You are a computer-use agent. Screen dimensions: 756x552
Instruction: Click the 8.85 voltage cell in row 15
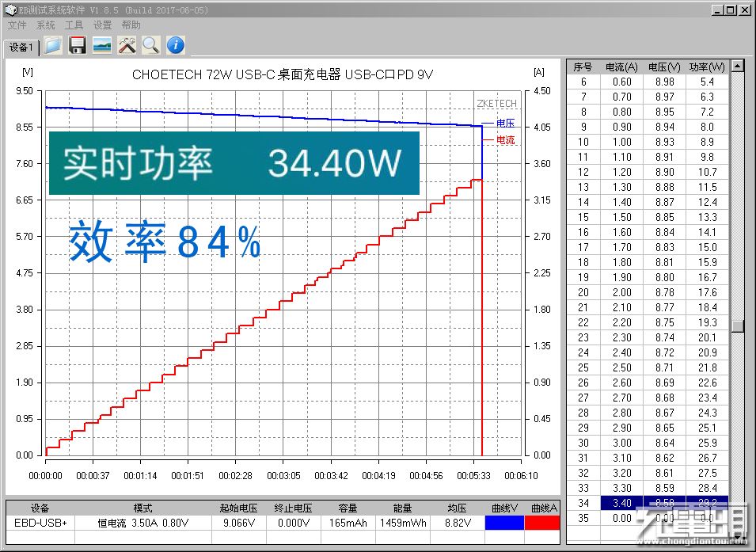664,217
